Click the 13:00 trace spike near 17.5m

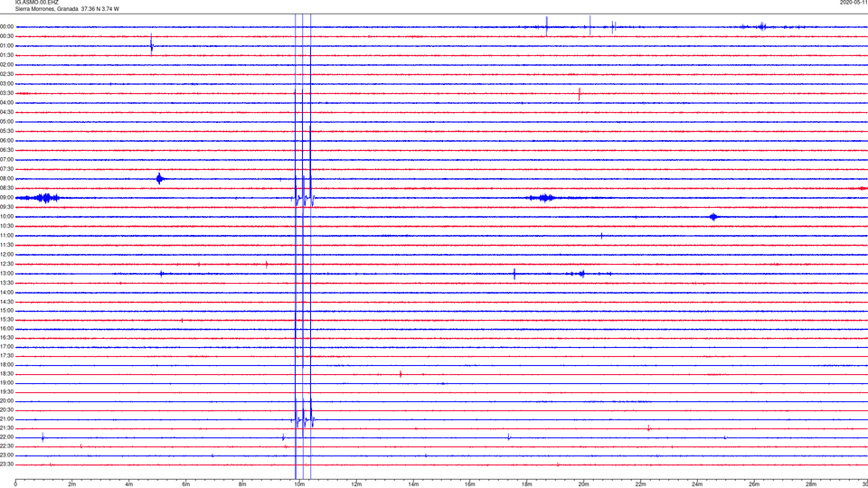514,274
